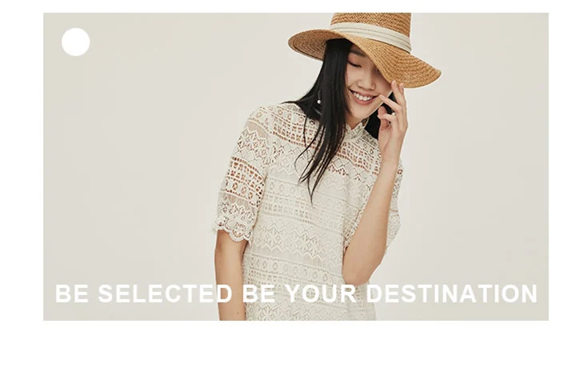Click the straw hat in the banner
584x392 pixels.
pyautogui.click(x=364, y=49)
